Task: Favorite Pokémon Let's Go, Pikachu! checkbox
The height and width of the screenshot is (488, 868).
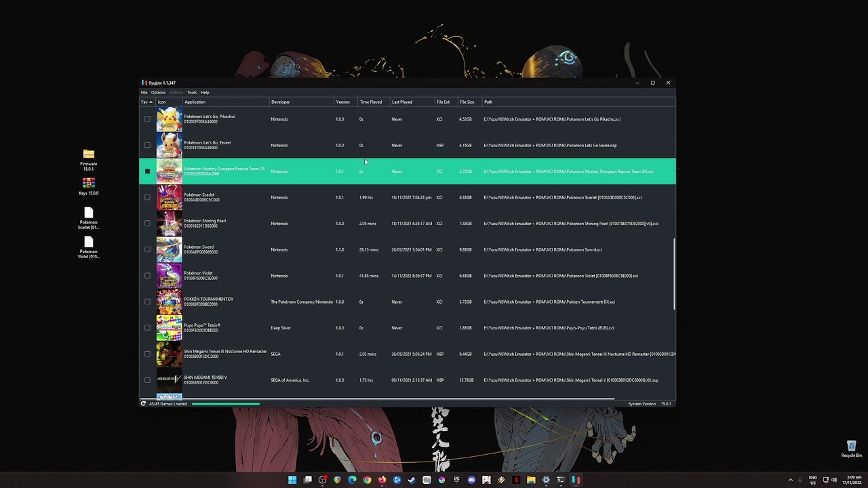Action: click(x=147, y=119)
